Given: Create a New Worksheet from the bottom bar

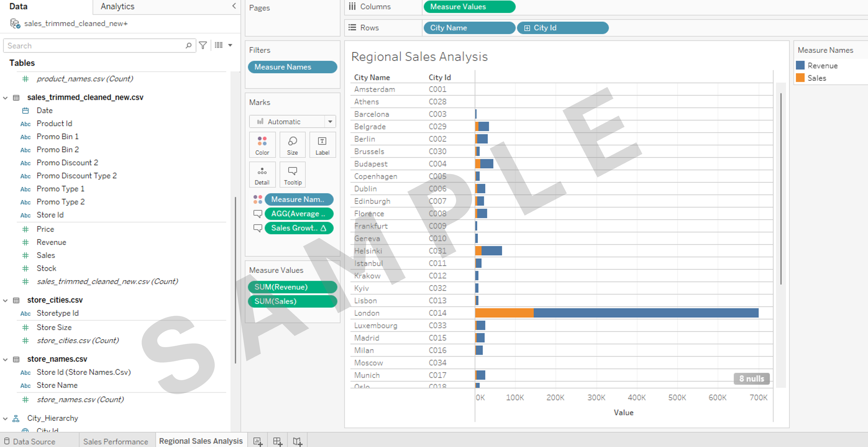Looking at the screenshot, I should pyautogui.click(x=258, y=441).
